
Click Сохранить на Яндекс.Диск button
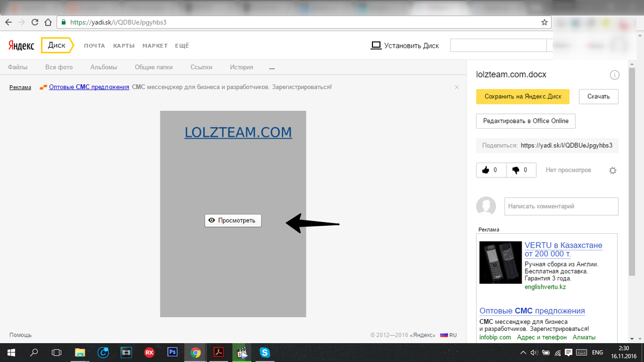[523, 97]
